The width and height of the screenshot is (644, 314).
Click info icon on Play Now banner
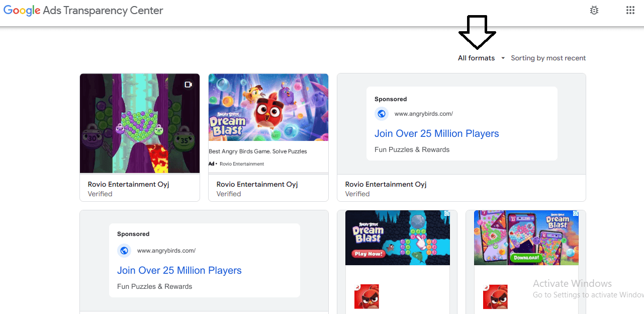click(447, 214)
